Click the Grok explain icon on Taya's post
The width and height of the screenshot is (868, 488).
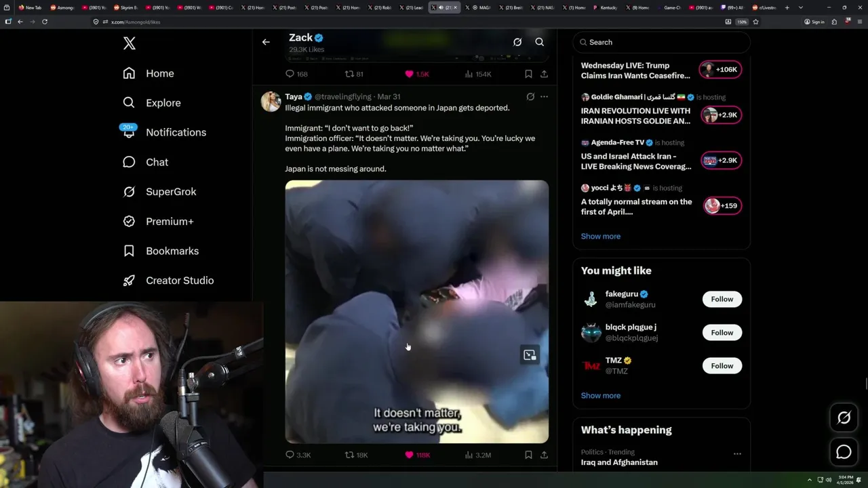click(x=530, y=97)
